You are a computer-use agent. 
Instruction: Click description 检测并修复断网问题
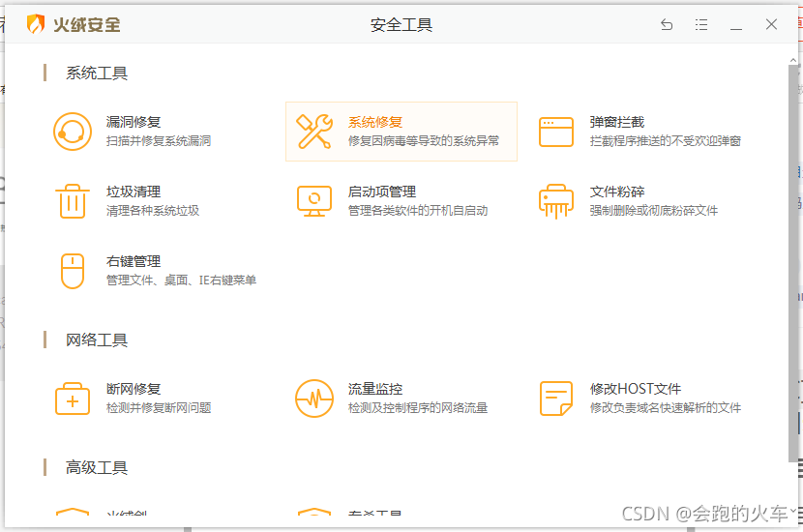pos(159,407)
